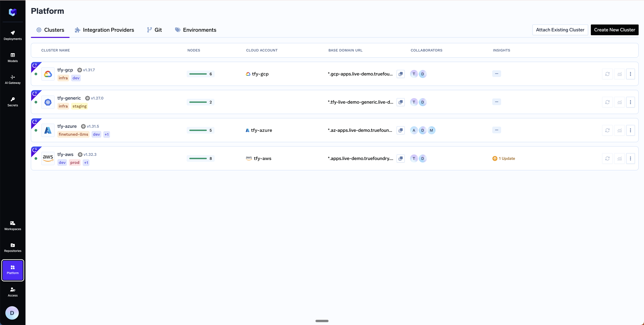Viewport: 644px width, 325px height.
Task: Refresh the tfy-azure cluster
Action: (607, 130)
